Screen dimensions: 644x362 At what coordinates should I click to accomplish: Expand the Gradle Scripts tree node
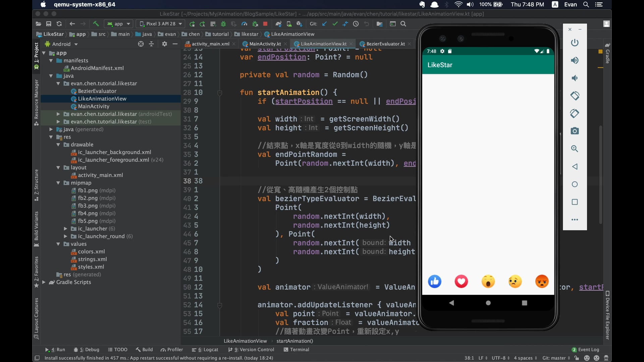(x=44, y=282)
